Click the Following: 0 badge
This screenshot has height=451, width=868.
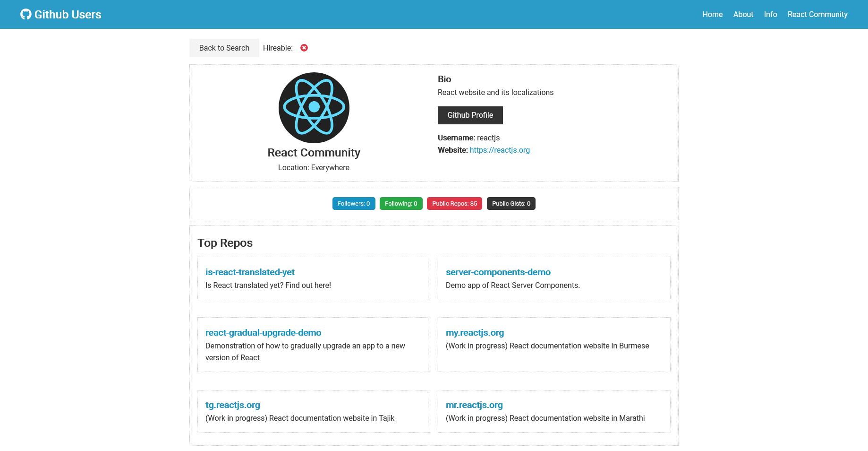point(400,203)
